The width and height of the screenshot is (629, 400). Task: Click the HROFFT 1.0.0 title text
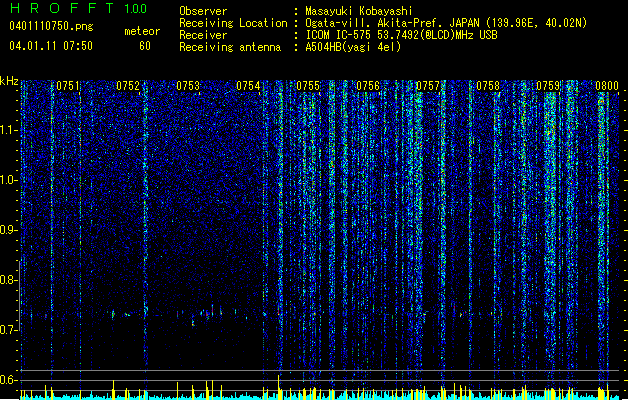click(x=79, y=8)
